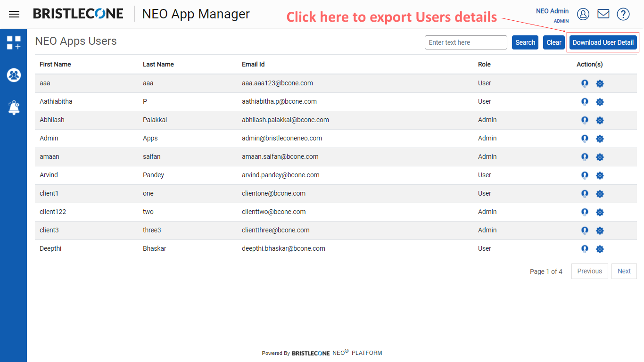This screenshot has height=362, width=644.
Task: Click the Search button
Action: coord(525,42)
